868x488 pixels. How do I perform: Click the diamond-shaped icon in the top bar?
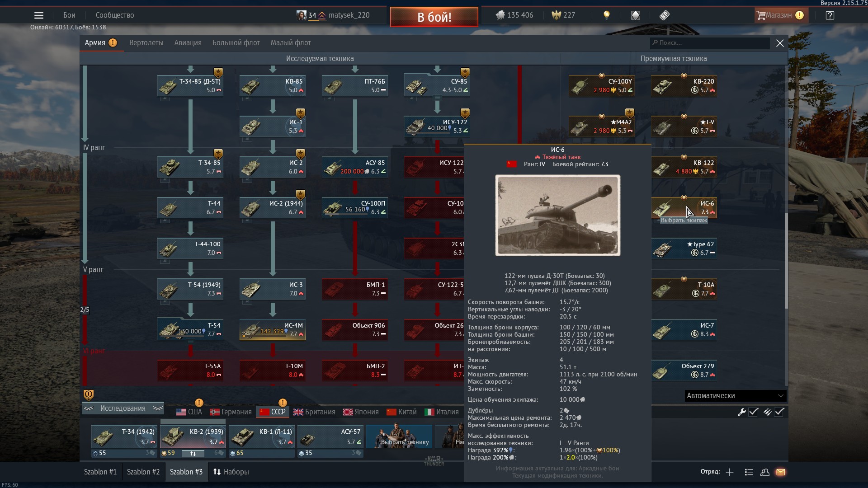pos(636,15)
